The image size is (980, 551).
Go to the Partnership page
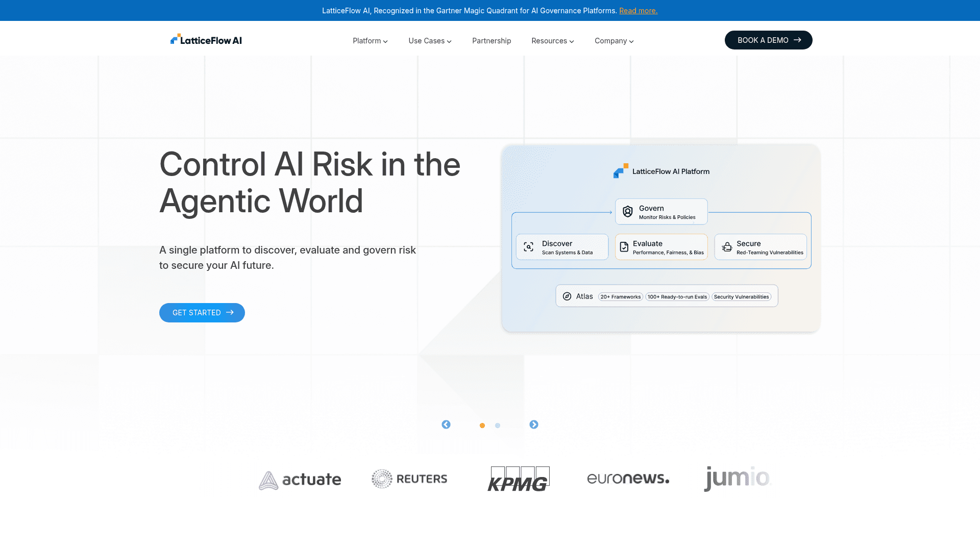click(x=492, y=41)
